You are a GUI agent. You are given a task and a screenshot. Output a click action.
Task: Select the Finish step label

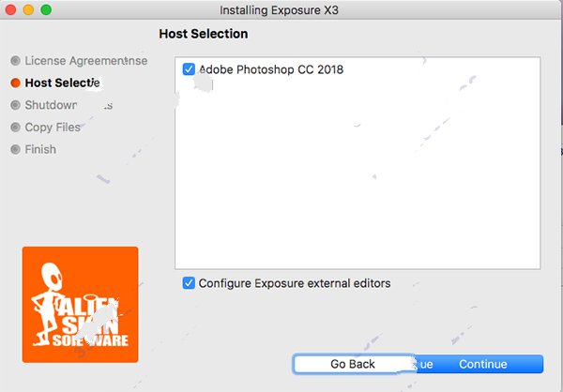pyautogui.click(x=40, y=149)
